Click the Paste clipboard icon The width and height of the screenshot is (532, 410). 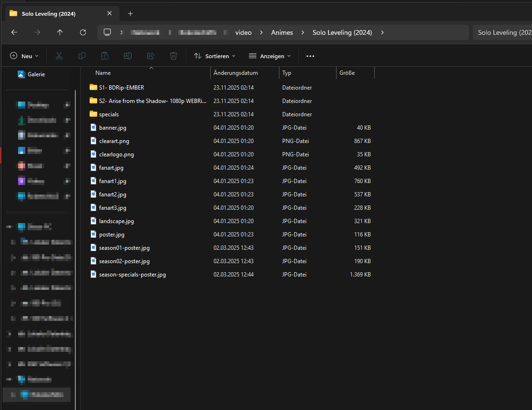click(105, 56)
